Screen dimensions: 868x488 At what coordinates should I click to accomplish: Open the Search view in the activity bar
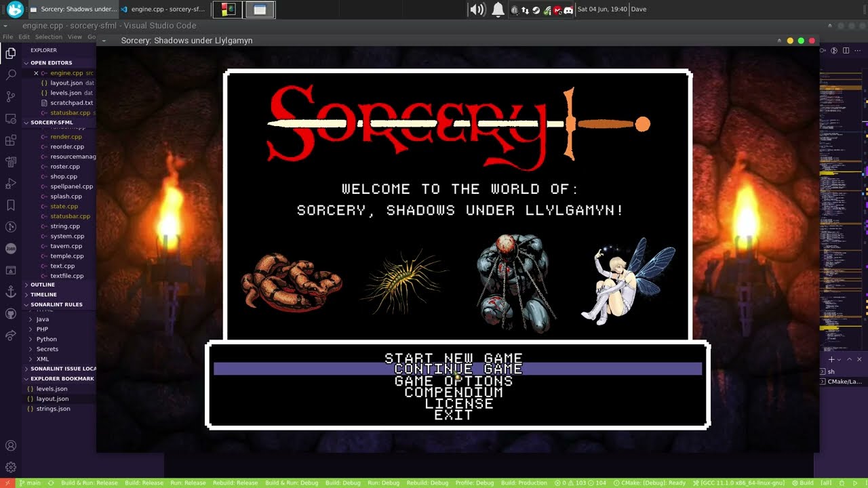tap(11, 75)
